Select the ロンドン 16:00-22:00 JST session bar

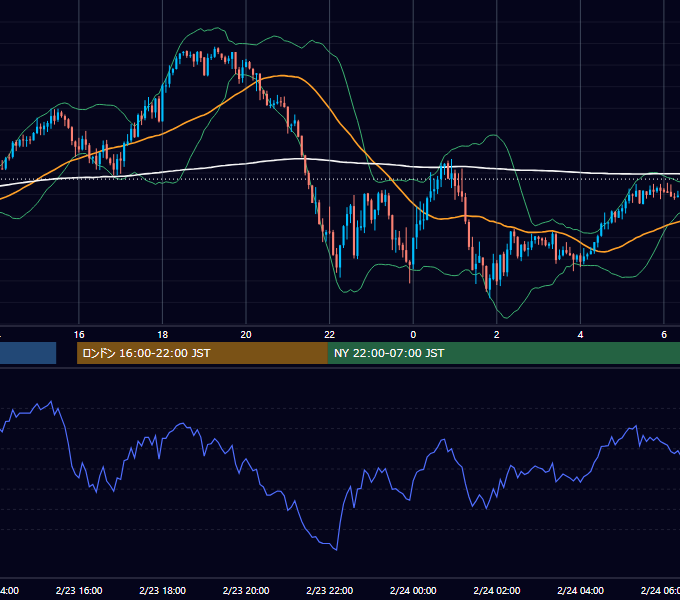202,353
